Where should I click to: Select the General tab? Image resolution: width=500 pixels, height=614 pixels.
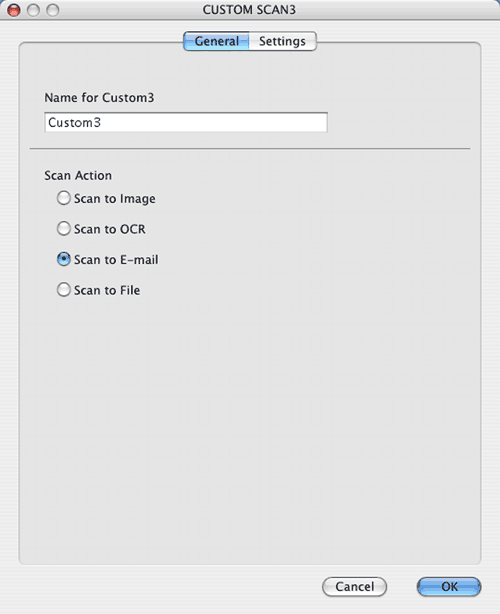click(216, 41)
